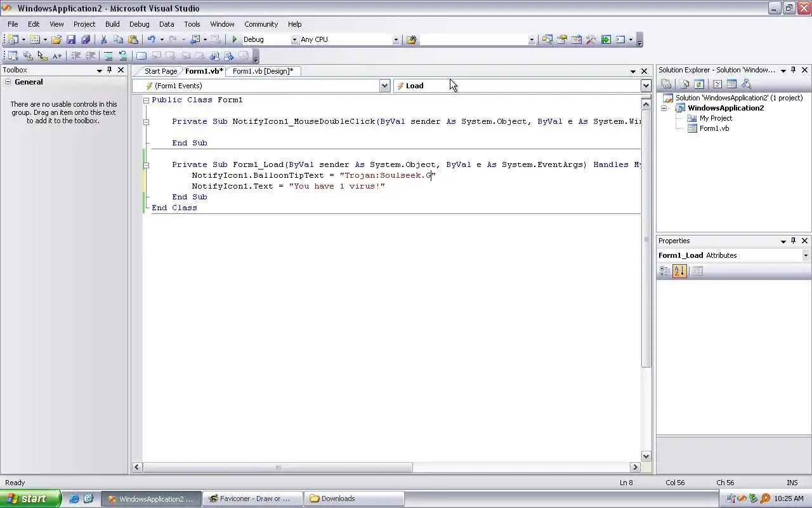Select Form1.vb in Solution Explorer

click(714, 128)
